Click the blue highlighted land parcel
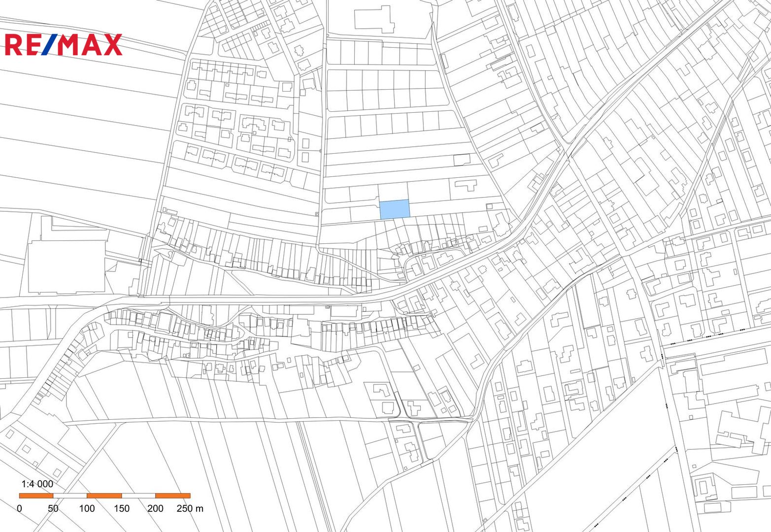The height and width of the screenshot is (532, 771). click(395, 209)
